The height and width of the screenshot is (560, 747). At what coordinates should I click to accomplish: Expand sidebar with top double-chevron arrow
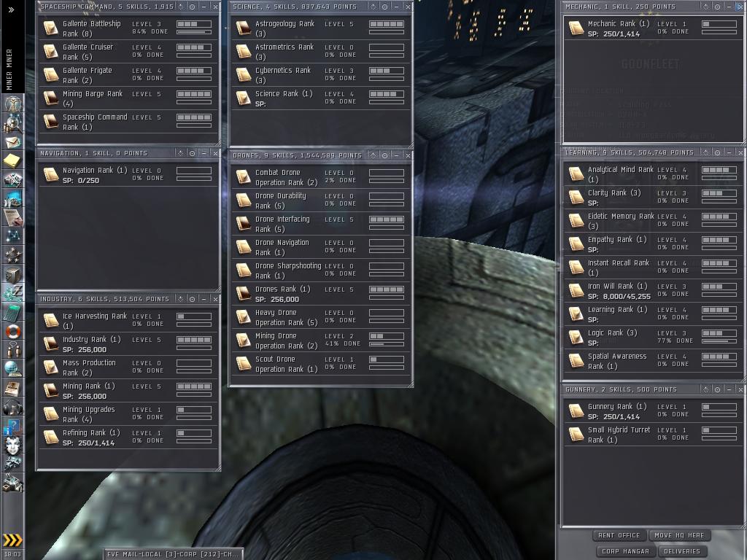click(11, 9)
